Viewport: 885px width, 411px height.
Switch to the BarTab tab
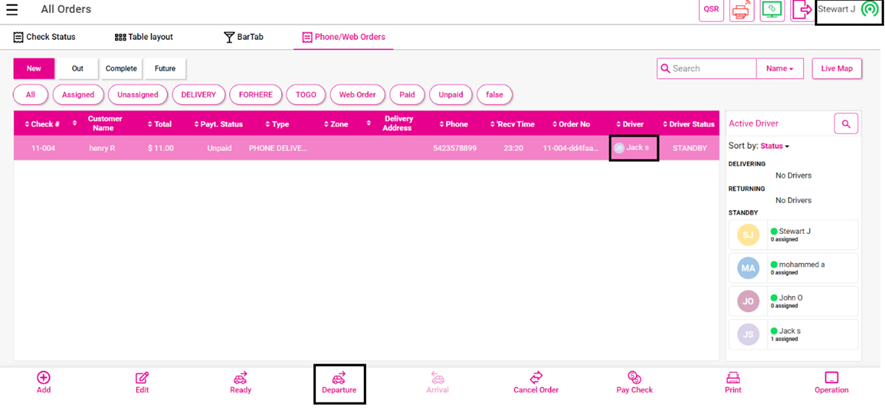click(243, 37)
